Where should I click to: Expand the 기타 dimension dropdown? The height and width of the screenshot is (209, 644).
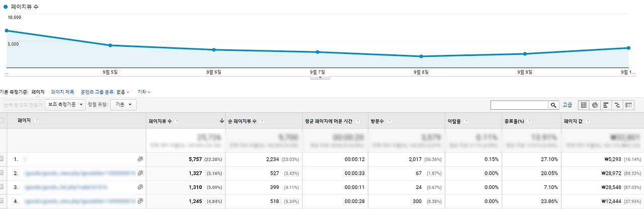point(144,92)
